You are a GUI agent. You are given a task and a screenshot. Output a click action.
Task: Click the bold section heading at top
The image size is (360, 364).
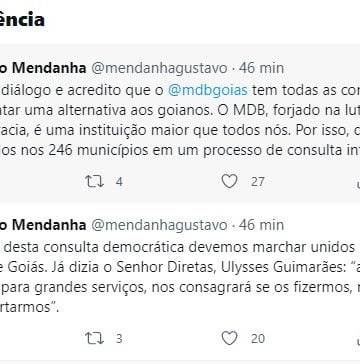click(22, 20)
